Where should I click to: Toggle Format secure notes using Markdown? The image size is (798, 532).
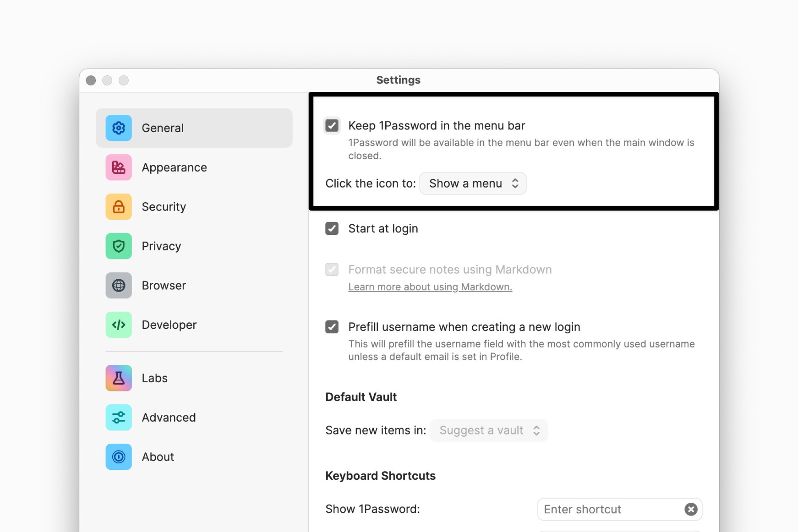pyautogui.click(x=332, y=270)
